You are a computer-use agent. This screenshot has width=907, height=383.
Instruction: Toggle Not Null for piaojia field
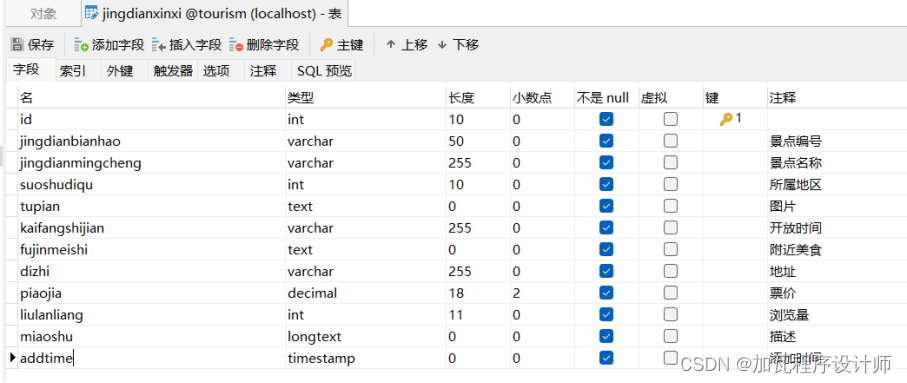606,293
